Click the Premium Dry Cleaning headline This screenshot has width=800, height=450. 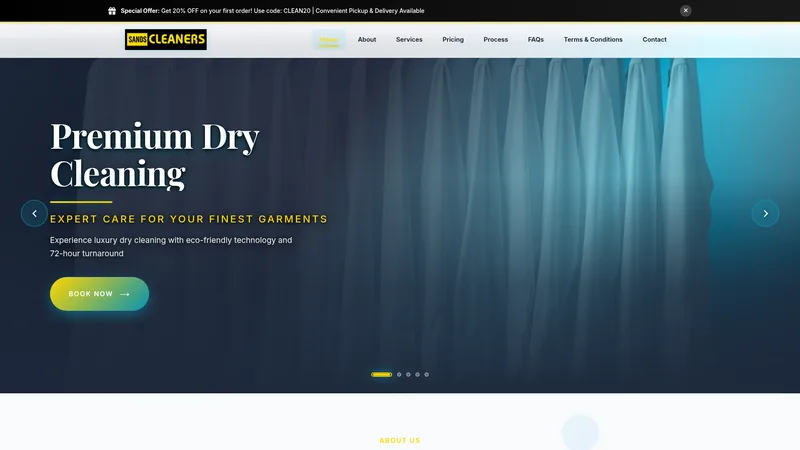point(155,155)
